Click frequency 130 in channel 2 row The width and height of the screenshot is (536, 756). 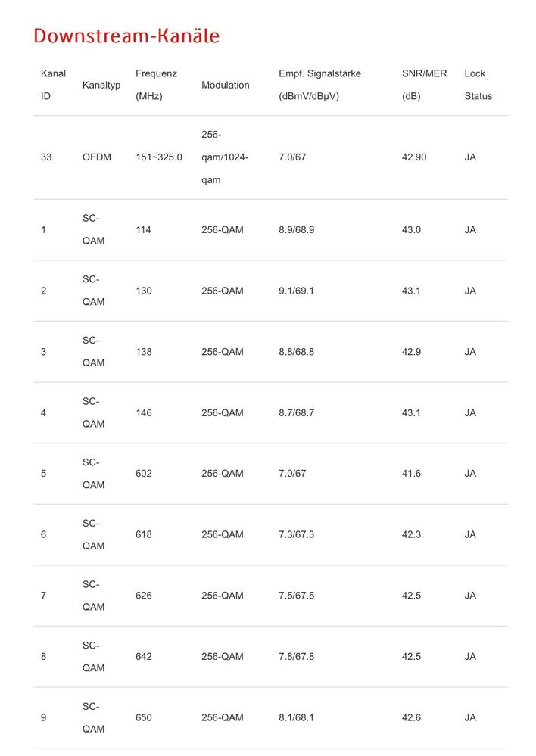144,291
